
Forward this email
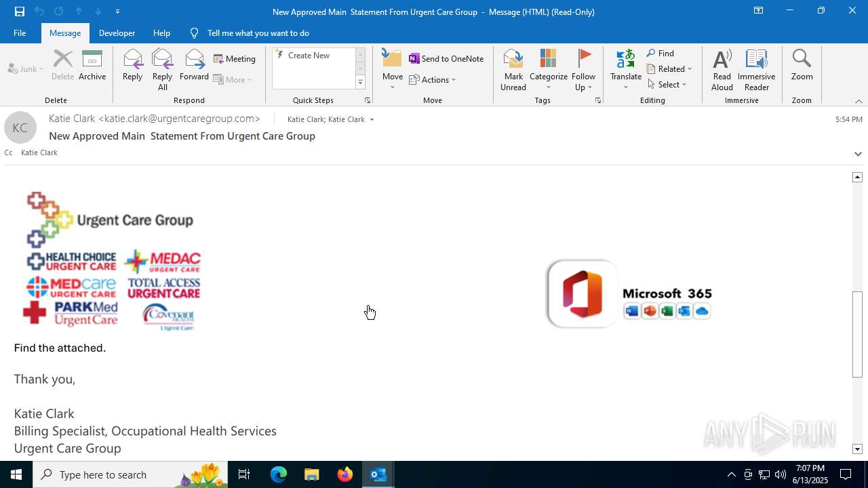[x=194, y=66]
